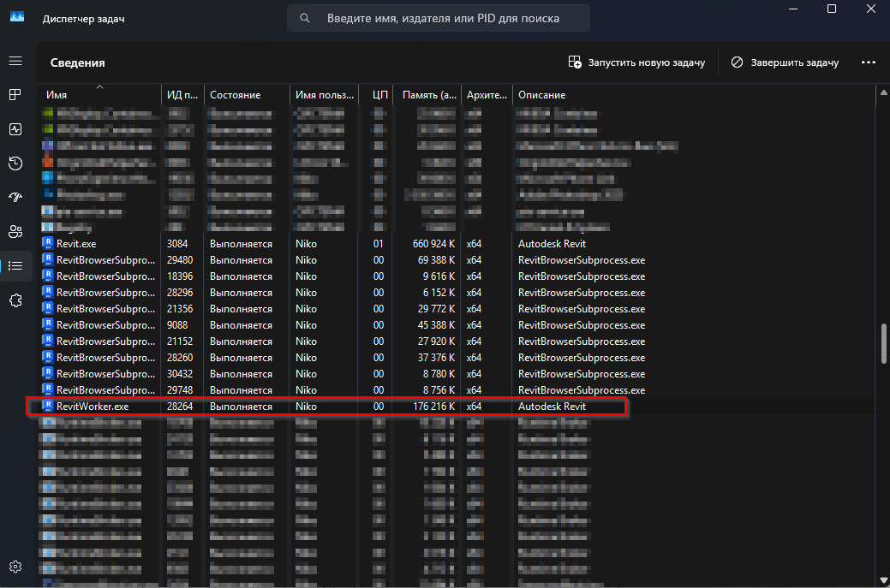
Task: Click PID 21152 cell
Action: (179, 342)
